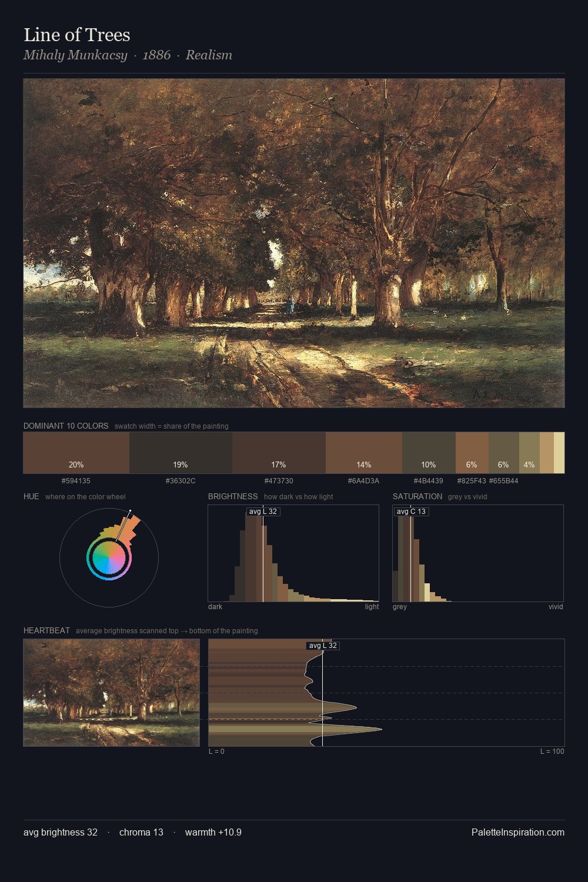Viewport: 588px width, 882px height.
Task: Click the avg brightness 32 footer stat
Action: (61, 833)
